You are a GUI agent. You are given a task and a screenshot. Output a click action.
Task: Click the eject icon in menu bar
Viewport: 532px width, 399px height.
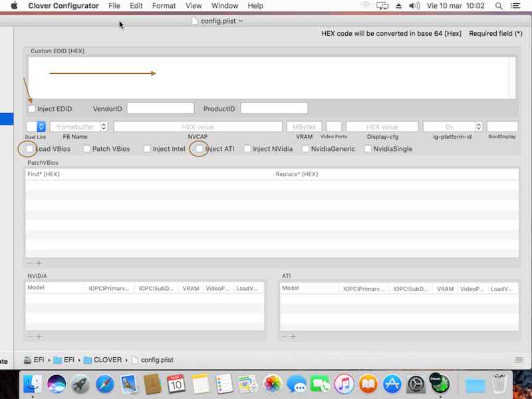pyautogui.click(x=398, y=6)
